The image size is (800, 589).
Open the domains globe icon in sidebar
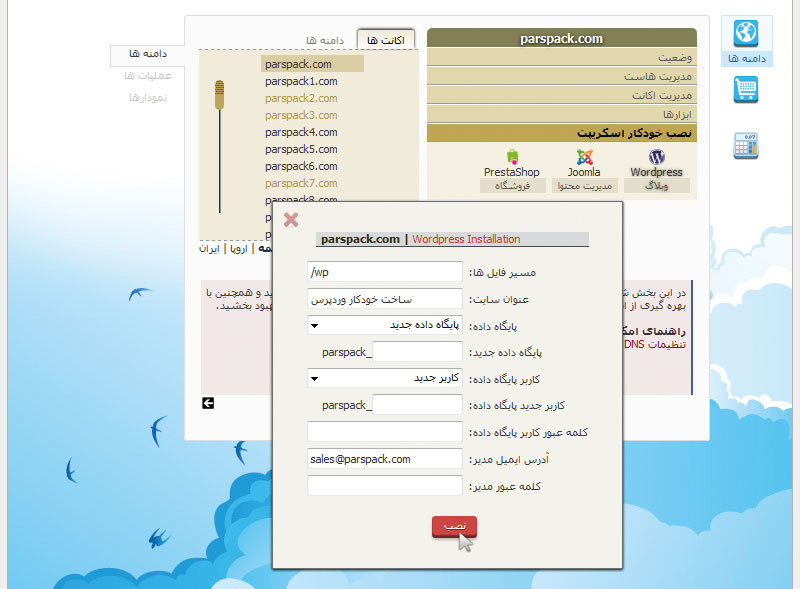pos(746,34)
